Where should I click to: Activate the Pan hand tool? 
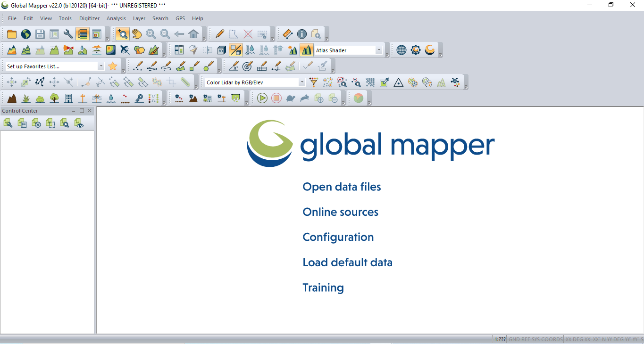tap(137, 34)
